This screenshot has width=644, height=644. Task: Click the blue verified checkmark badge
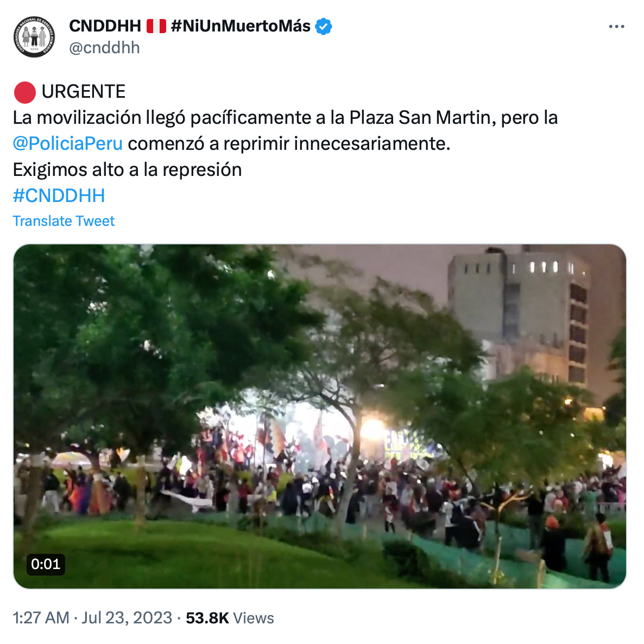pos(323,26)
